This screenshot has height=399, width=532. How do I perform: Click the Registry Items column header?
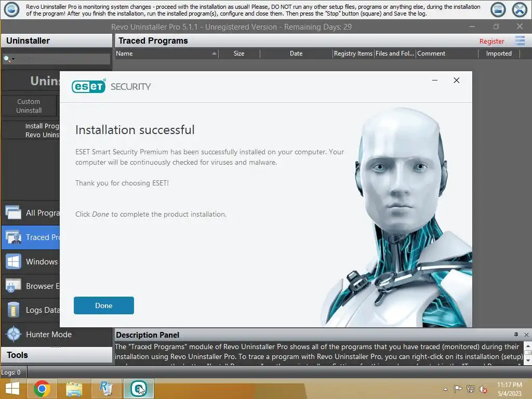click(353, 54)
